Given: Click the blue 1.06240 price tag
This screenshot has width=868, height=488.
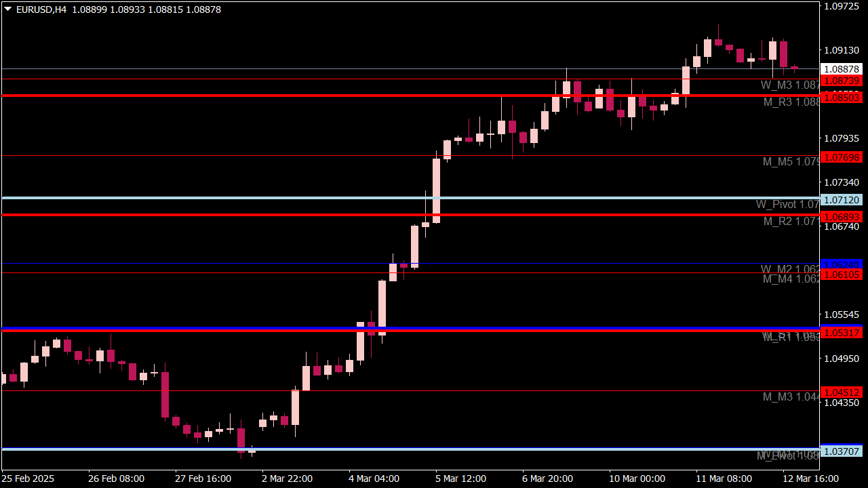Looking at the screenshot, I should pyautogui.click(x=841, y=264).
